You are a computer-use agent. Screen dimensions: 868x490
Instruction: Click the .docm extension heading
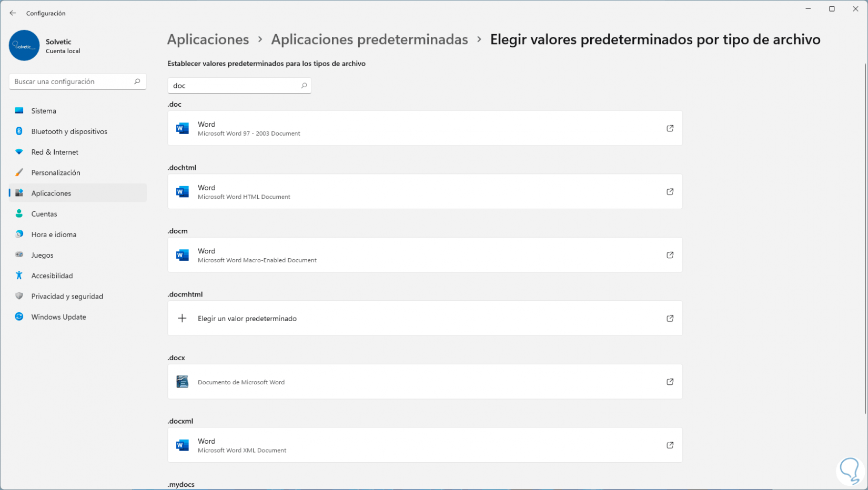click(x=178, y=231)
